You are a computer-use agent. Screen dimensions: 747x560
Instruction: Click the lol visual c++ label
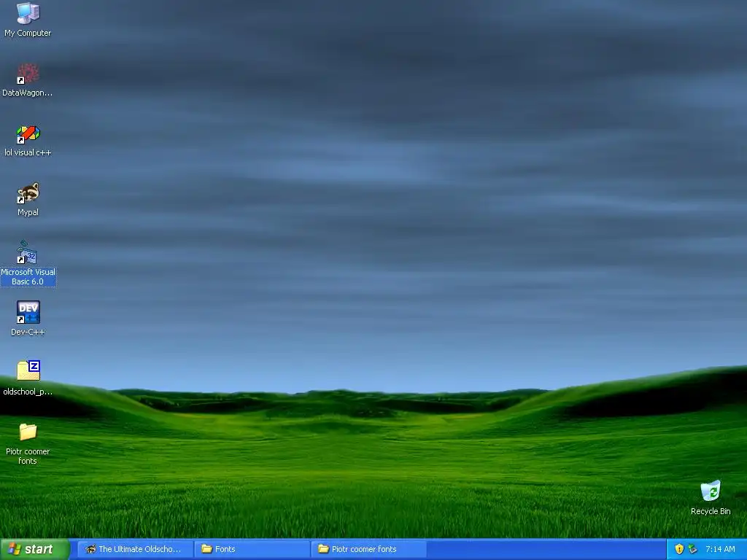[x=28, y=152]
